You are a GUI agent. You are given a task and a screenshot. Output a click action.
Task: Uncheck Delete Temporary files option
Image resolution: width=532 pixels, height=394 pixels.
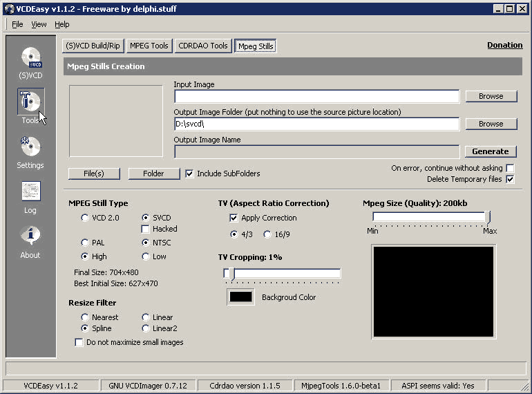pos(510,179)
